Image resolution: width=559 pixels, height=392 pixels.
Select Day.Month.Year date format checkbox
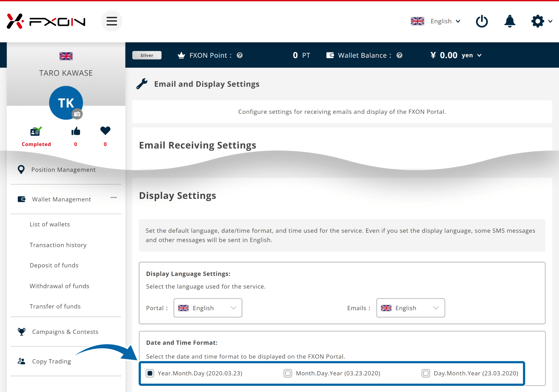coord(426,373)
